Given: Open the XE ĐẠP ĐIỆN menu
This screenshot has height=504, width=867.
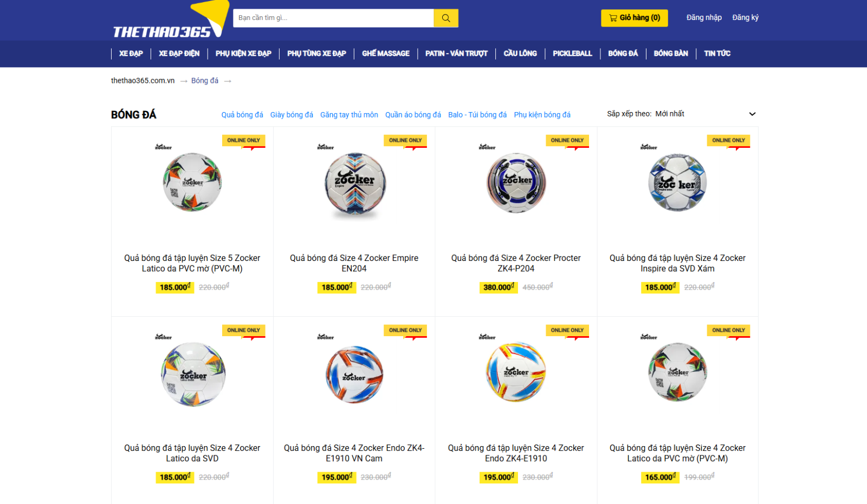Looking at the screenshot, I should point(179,54).
